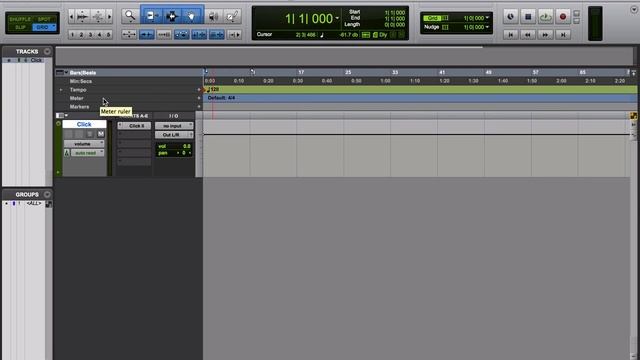Open Groups list popup menu
This screenshot has width=640, height=360.
(47, 194)
